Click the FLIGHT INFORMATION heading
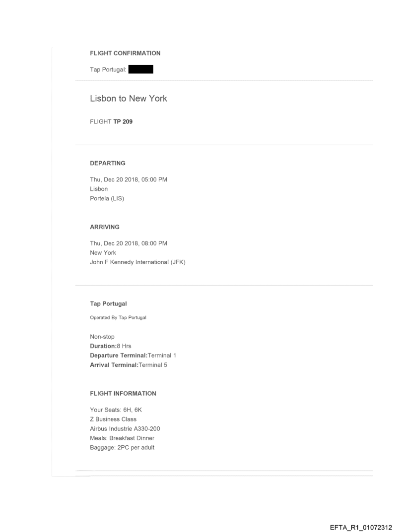405x532 pixels. tap(123, 393)
